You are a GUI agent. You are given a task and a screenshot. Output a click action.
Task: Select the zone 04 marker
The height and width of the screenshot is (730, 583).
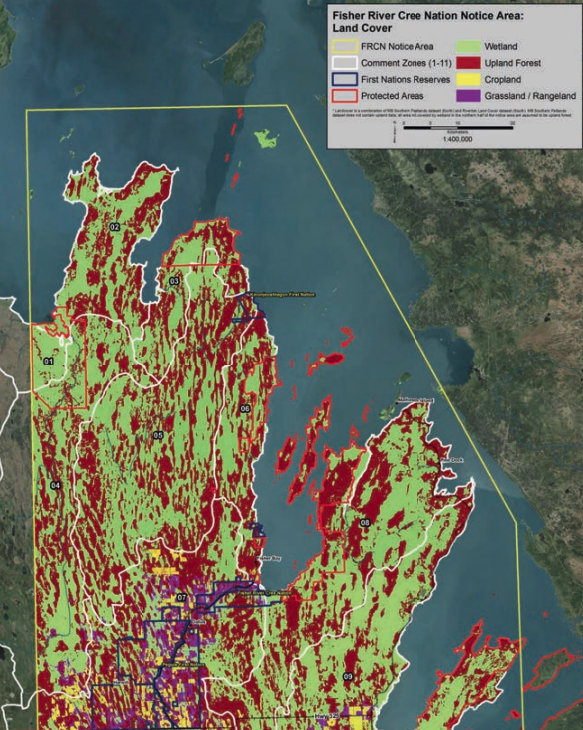(55, 486)
